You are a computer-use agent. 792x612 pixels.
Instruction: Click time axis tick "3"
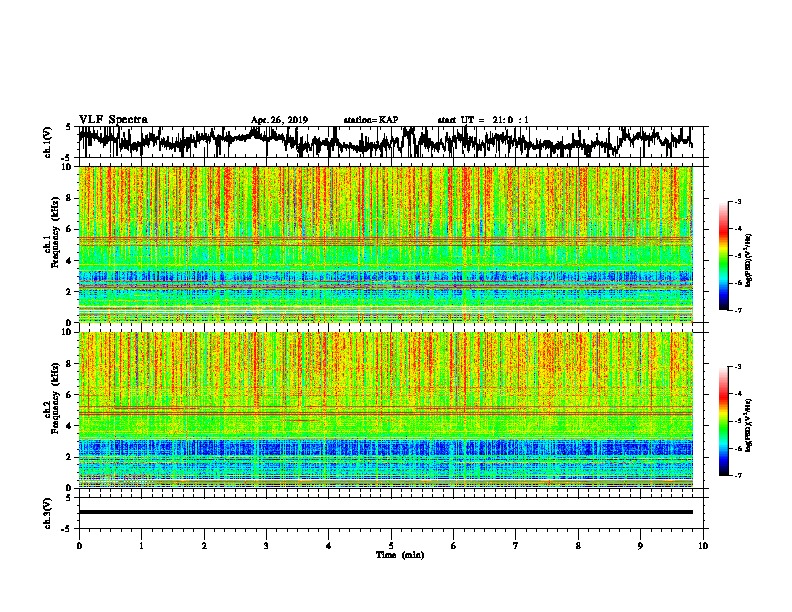266,546
